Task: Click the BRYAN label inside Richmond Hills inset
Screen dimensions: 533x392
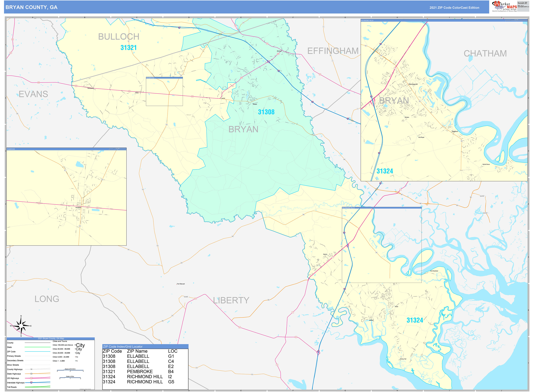Action: point(394,101)
